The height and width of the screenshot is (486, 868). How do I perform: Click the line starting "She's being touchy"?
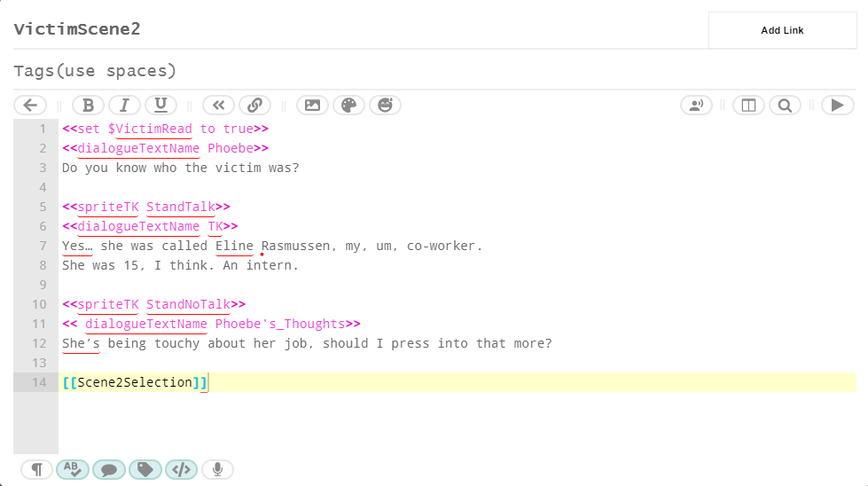pos(307,343)
